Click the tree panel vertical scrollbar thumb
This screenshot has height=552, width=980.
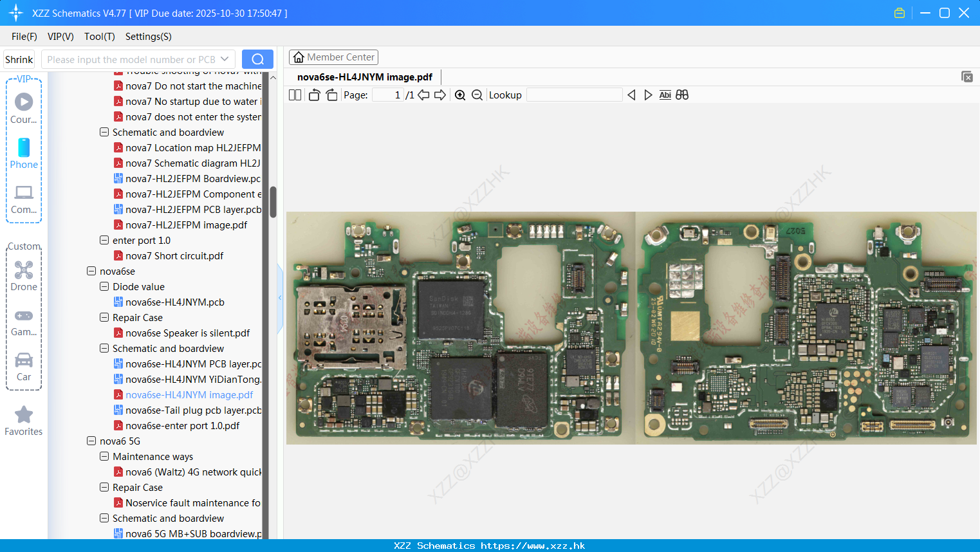(273, 202)
